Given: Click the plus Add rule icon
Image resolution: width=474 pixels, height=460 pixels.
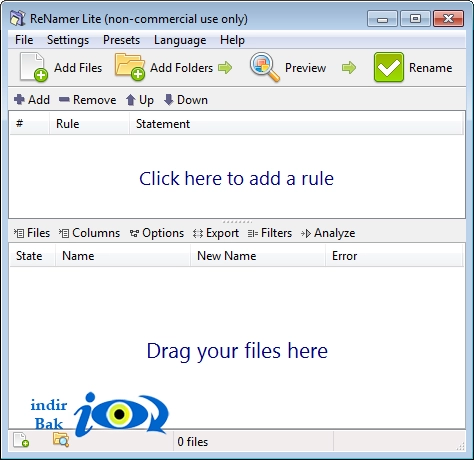Looking at the screenshot, I should 19,99.
